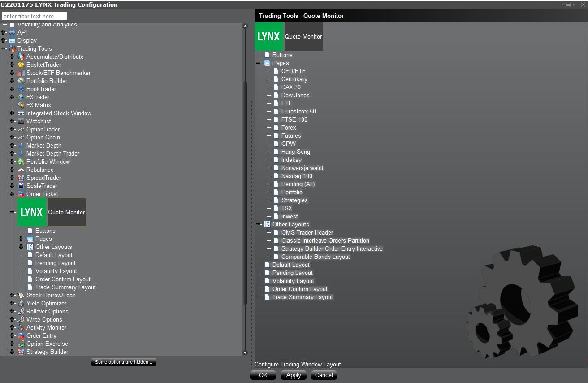Click the Market Depth icon
Viewport: 588px width, 383px height.
click(x=21, y=145)
